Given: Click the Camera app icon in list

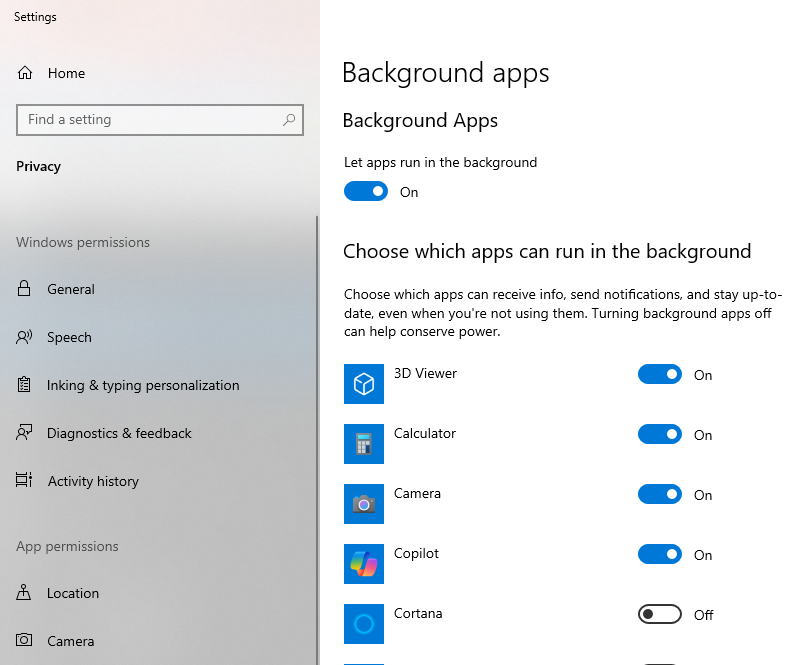Looking at the screenshot, I should tap(364, 504).
